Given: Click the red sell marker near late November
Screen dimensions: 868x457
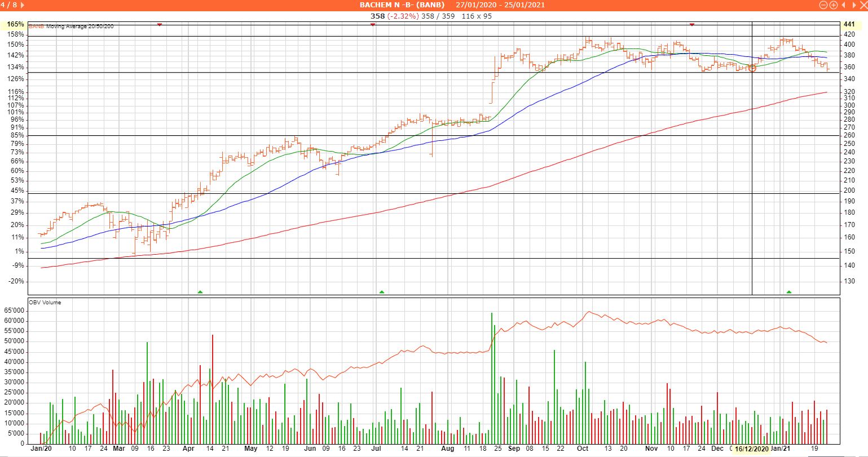Looking at the screenshot, I should [692, 24].
